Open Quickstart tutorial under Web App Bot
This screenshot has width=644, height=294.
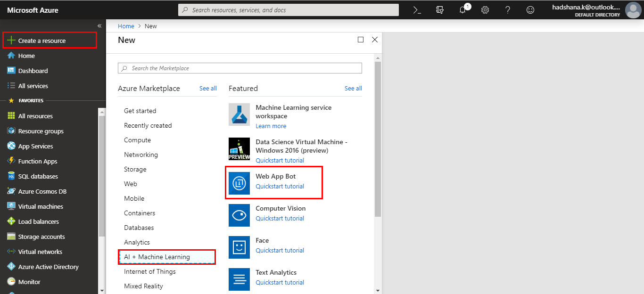(280, 186)
